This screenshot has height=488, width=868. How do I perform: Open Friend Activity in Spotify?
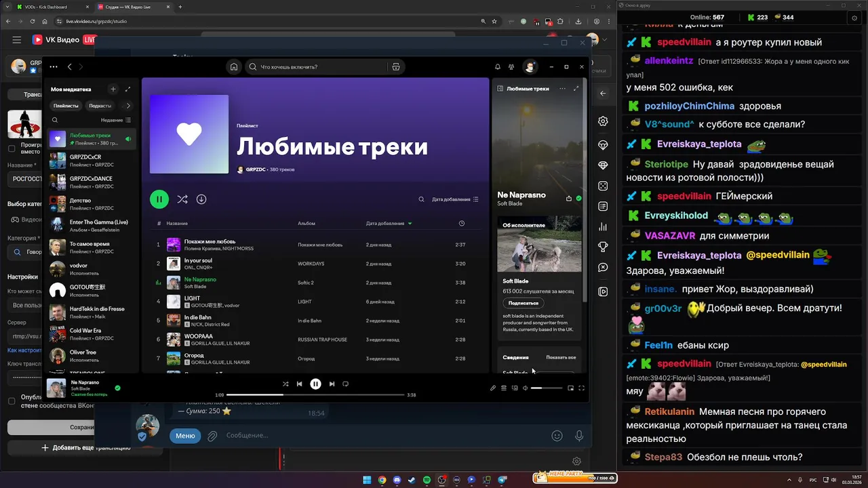coord(513,67)
